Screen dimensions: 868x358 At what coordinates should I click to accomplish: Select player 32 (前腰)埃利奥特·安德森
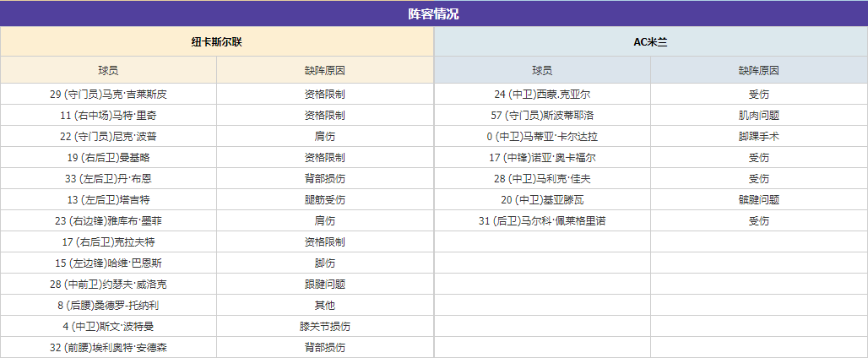[108, 348]
